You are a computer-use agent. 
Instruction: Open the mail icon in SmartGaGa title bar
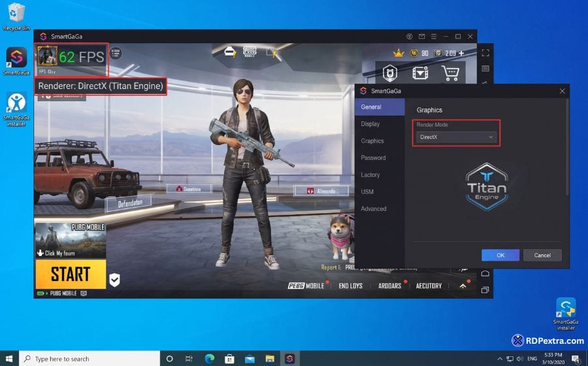422,37
